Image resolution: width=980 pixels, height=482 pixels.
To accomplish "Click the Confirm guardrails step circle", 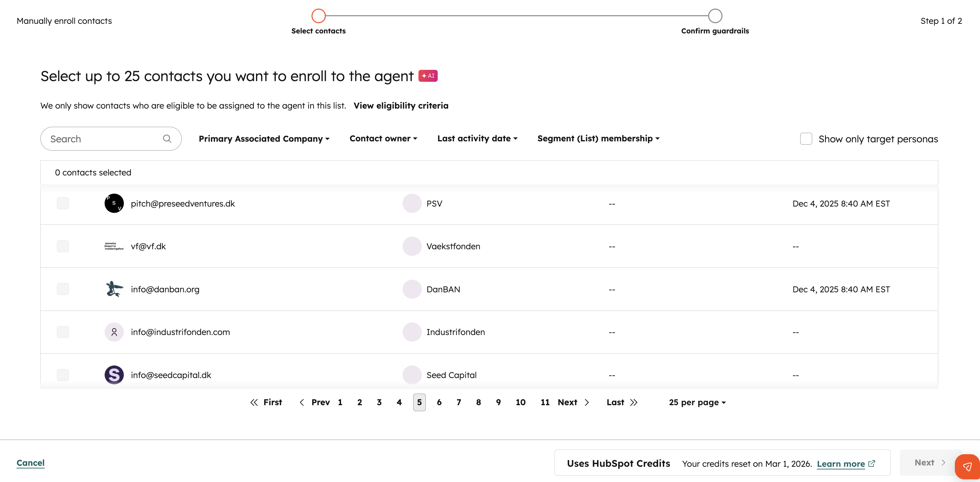I will [715, 16].
